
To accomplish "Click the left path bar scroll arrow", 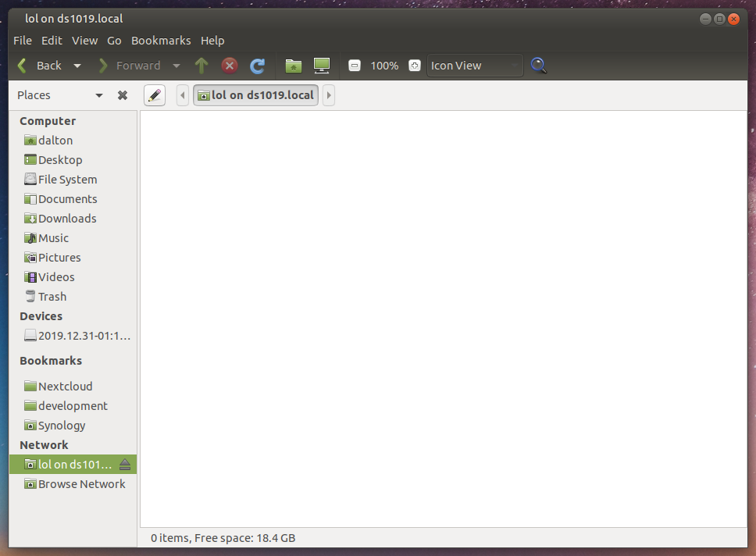I will 182,95.
